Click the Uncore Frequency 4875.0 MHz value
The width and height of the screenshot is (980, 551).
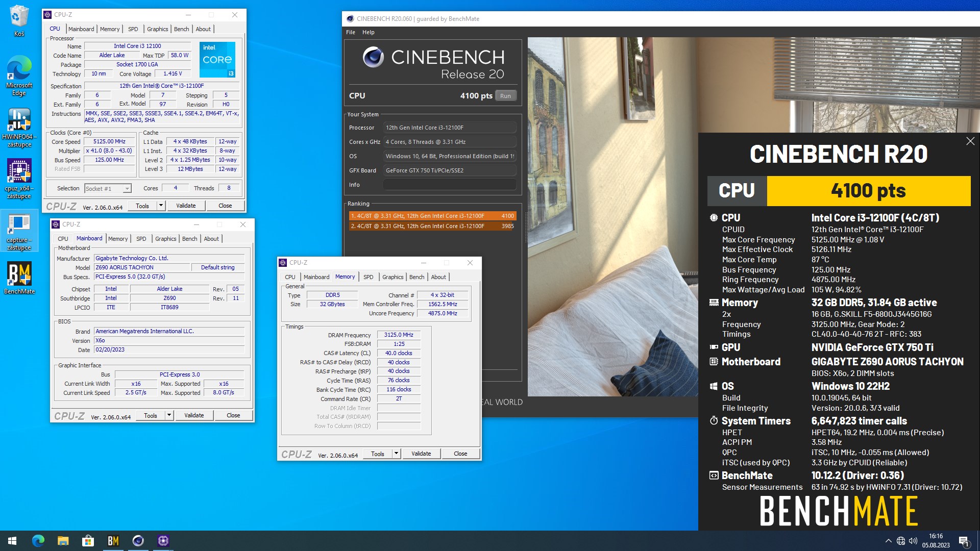coord(442,313)
